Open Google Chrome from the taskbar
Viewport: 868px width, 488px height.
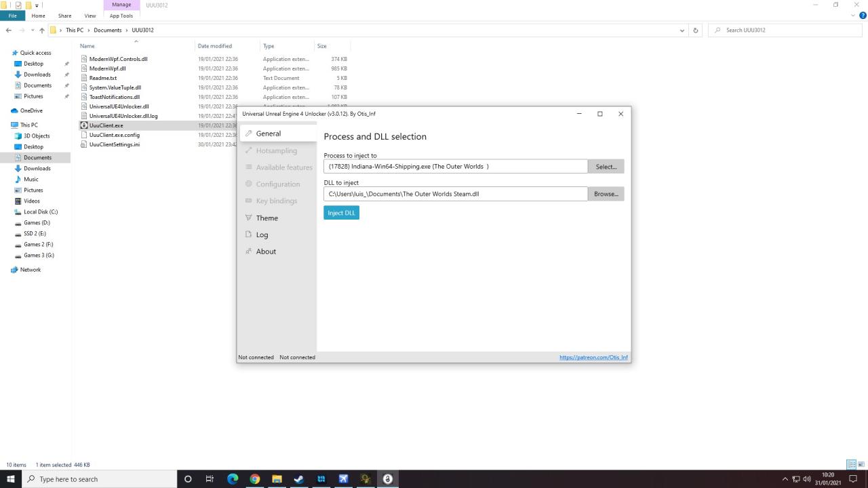(254, 479)
